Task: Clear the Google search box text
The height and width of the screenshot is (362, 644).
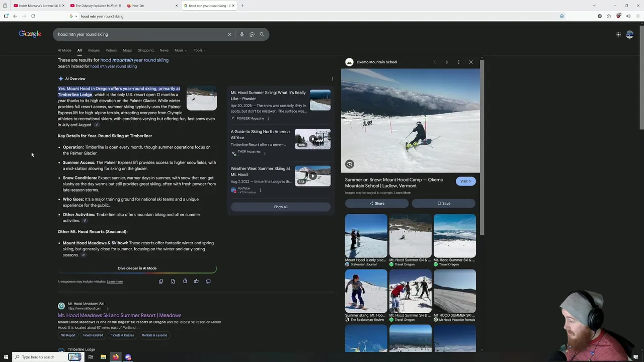Action: coord(229,34)
